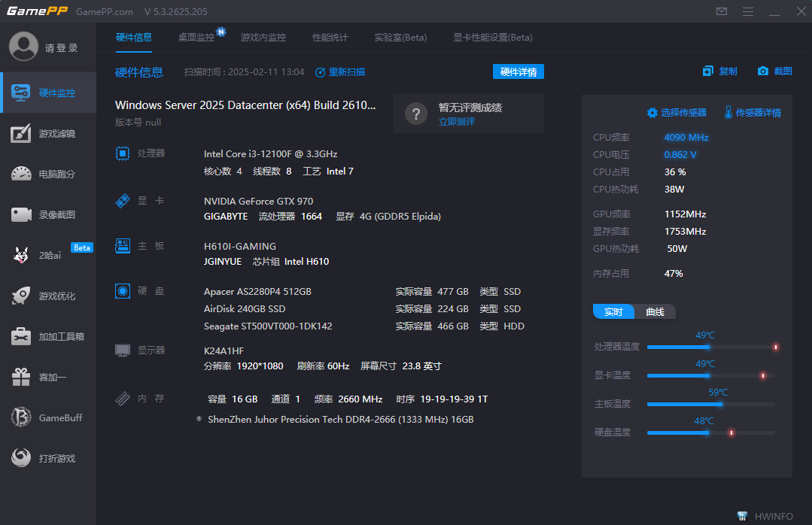Click the CPU占用 value 36 %

click(675, 172)
